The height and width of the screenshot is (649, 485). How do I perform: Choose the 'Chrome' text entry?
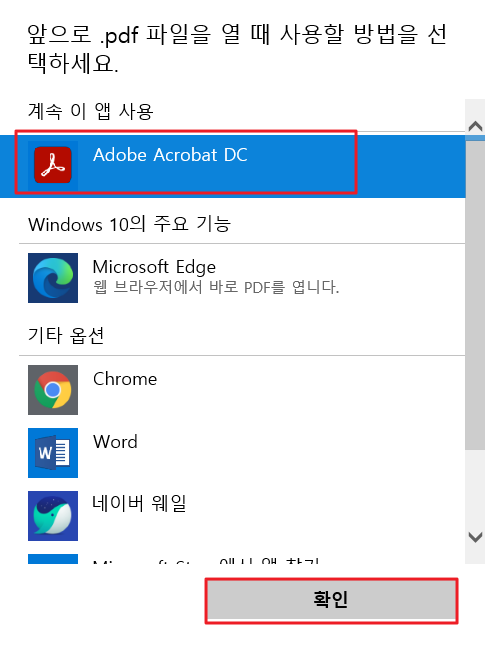[125, 379]
